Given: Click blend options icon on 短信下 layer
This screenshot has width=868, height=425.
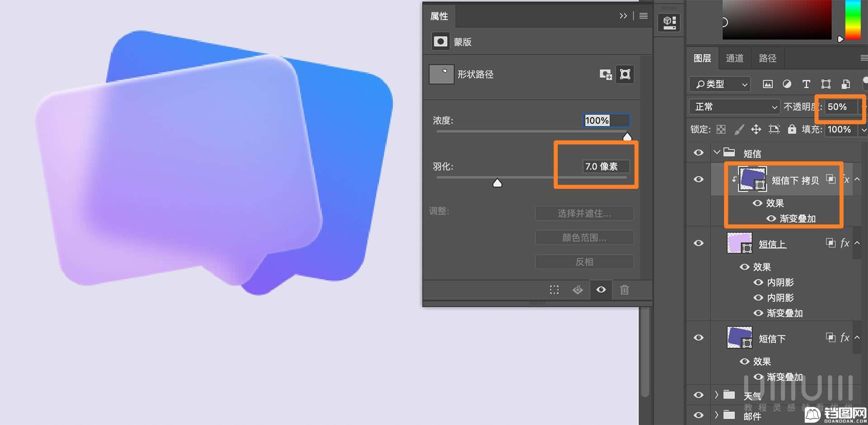Looking at the screenshot, I should [x=830, y=337].
